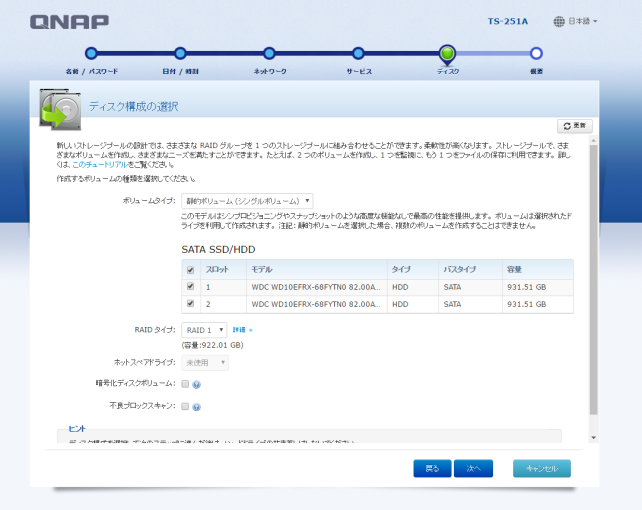Click the 931.51 GB capacity of slot 2
The height and width of the screenshot is (510, 642).
[x=527, y=305]
